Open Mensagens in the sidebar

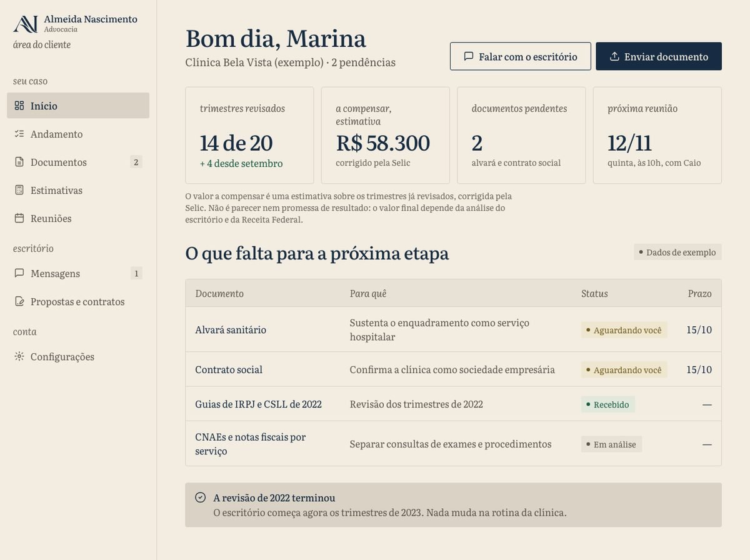coord(78,273)
